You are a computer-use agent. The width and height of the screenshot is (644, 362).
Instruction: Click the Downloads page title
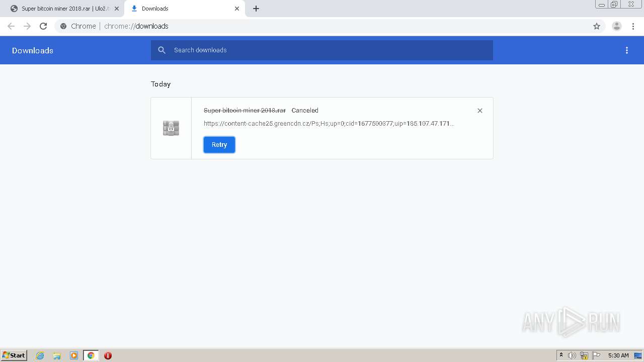click(x=33, y=50)
